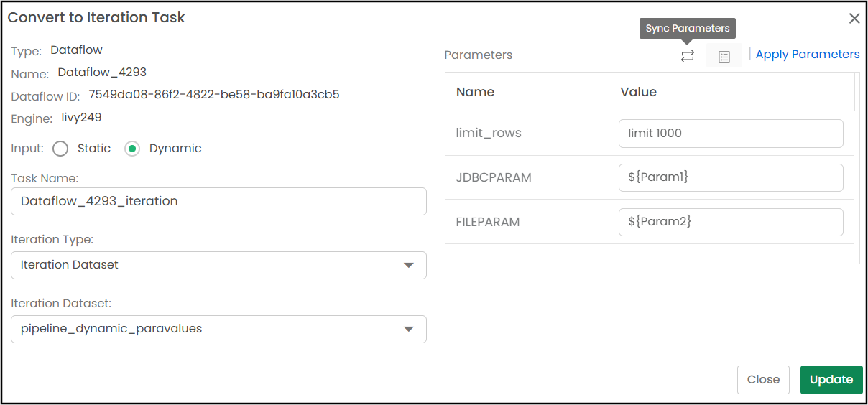
Task: Click the Dataflow_4293 name text
Action: click(102, 72)
